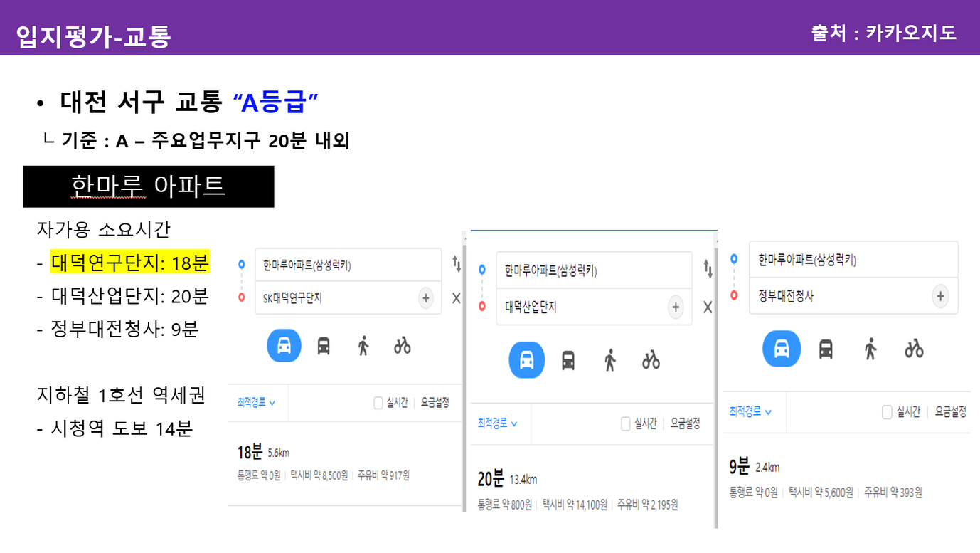This screenshot has width=980, height=553.
Task: Clear route with X beside SK대덕연구단지
Action: [x=456, y=298]
